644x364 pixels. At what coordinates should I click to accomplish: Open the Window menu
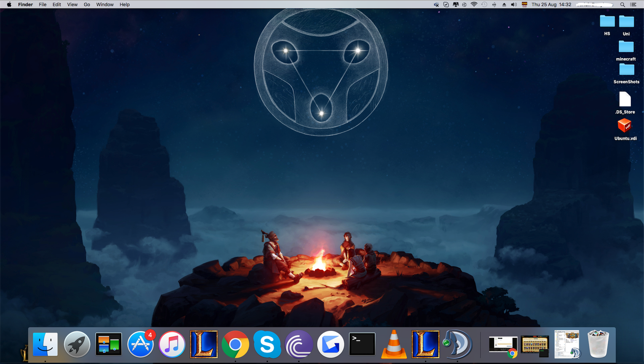coord(105,5)
